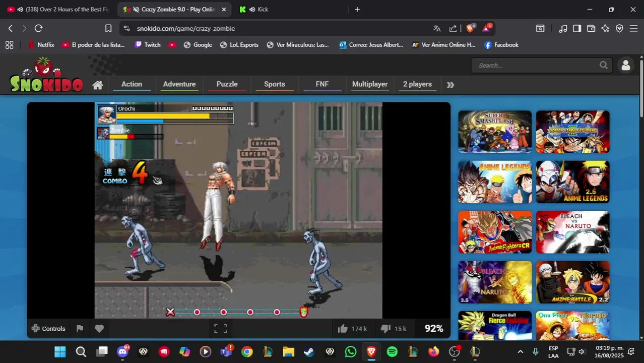Enter fullscreen mode for the game
This screenshot has height=363, width=644.
pos(221,329)
